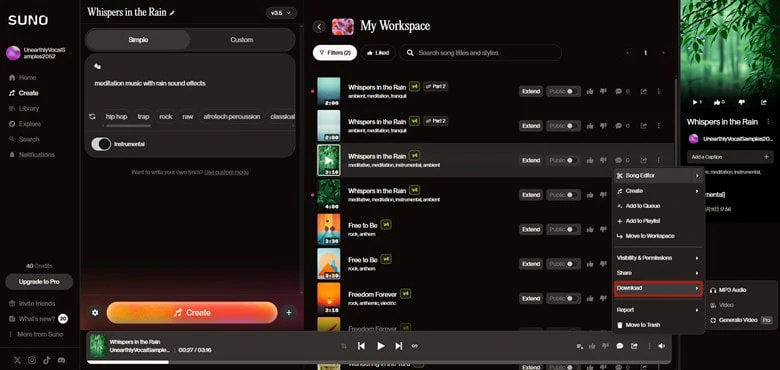Switch to the Simple tab
Screen dimensions: 780x370
coord(138,40)
